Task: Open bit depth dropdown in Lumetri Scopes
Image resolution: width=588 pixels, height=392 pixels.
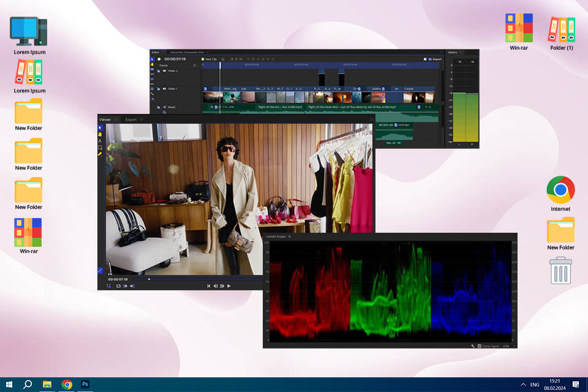Action: (x=507, y=346)
